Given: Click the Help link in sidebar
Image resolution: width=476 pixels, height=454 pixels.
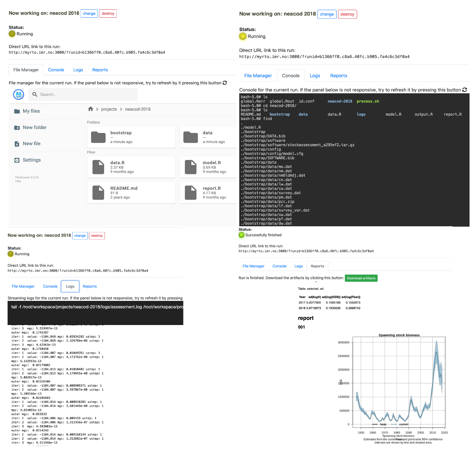Looking at the screenshot, I should (18, 181).
